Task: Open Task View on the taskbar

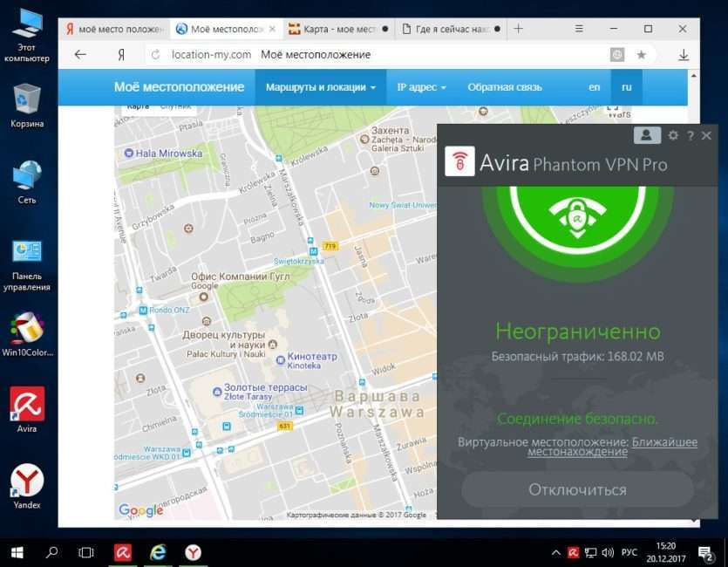Action: tap(86, 552)
